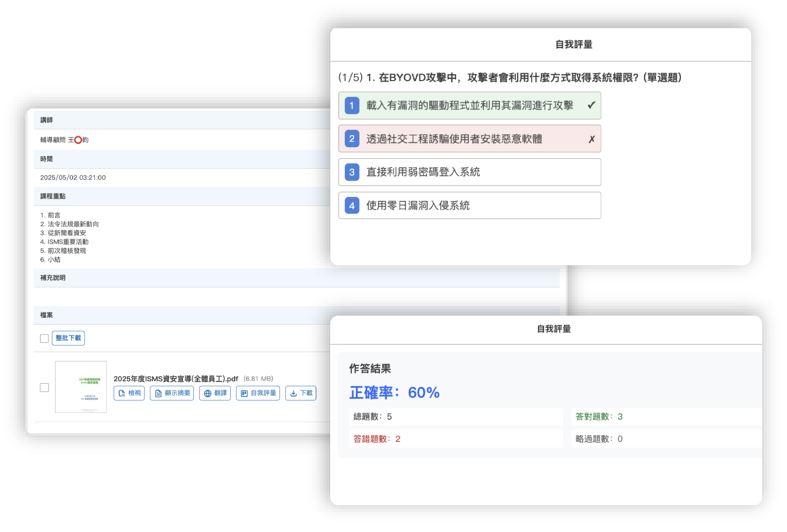Viewport: 787px width, 532px height.
Task: Click the date 2025/05/02 03:21:00
Action: pyautogui.click(x=73, y=178)
